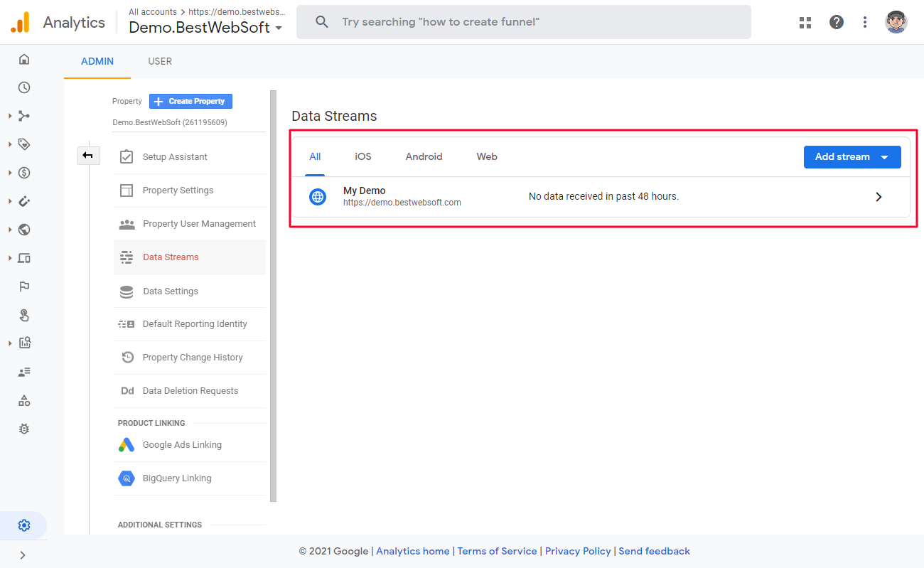Viewport: 924px width, 568px height.
Task: Select the iOS streams tab
Action: click(363, 157)
